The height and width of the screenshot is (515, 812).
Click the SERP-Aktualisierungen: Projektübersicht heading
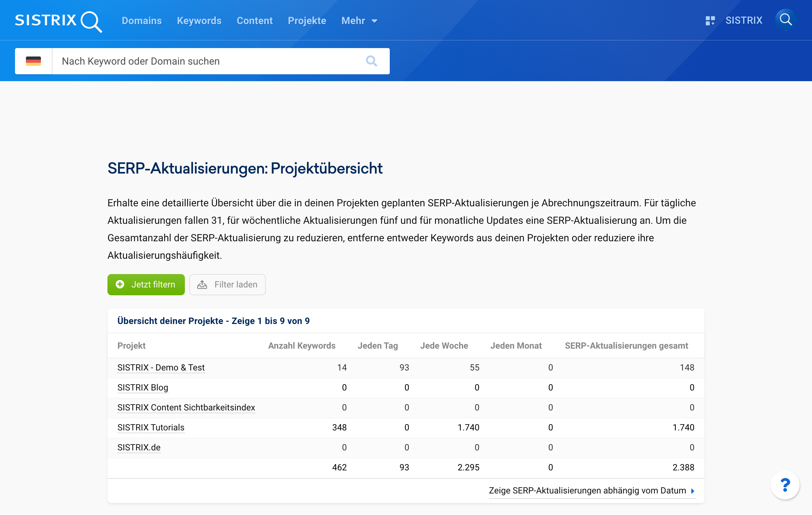[245, 168]
